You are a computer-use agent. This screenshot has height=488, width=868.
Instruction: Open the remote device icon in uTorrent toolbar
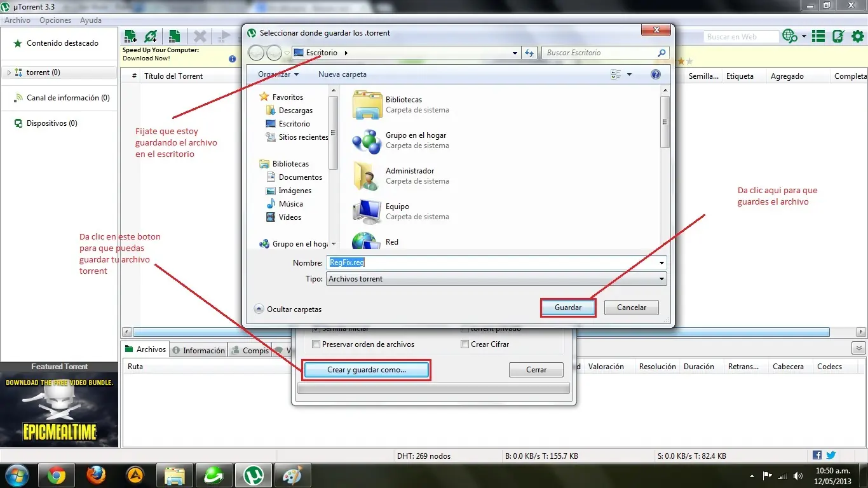(838, 36)
